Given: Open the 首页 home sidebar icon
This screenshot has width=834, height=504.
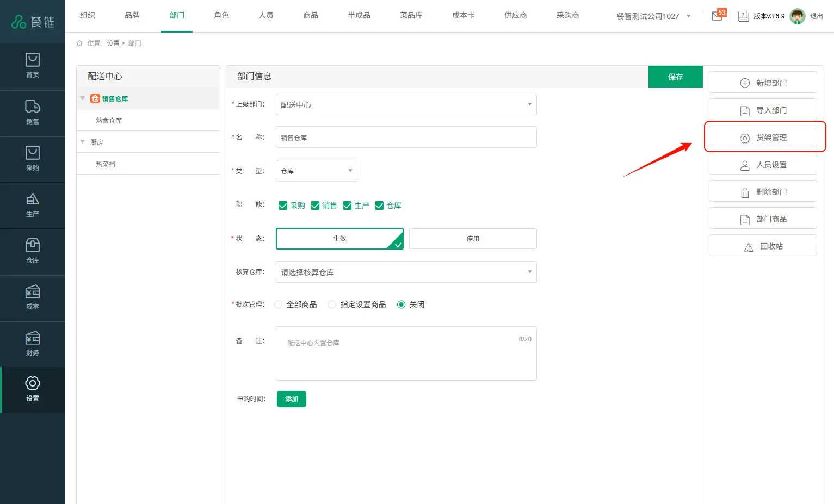Looking at the screenshot, I should (x=33, y=66).
